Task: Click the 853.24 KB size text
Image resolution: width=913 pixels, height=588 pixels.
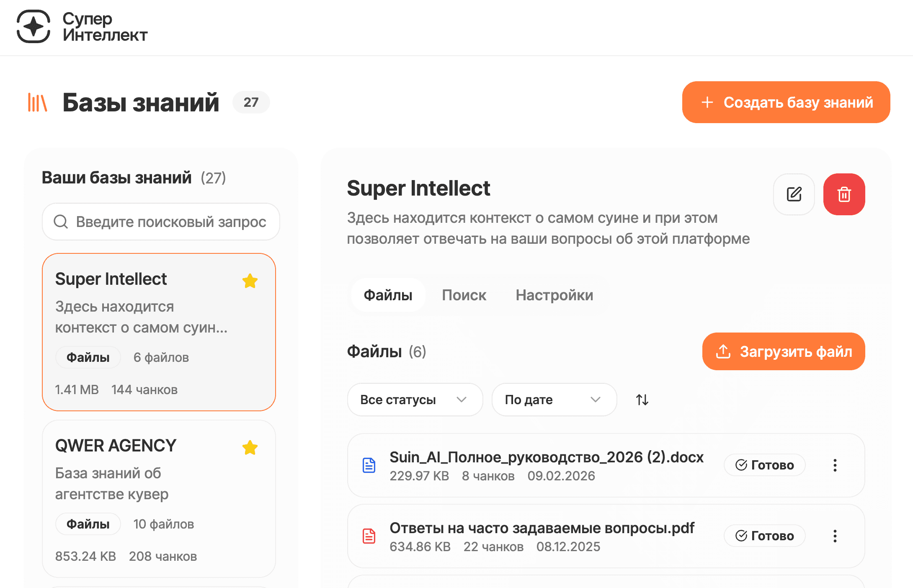Action: tap(85, 556)
